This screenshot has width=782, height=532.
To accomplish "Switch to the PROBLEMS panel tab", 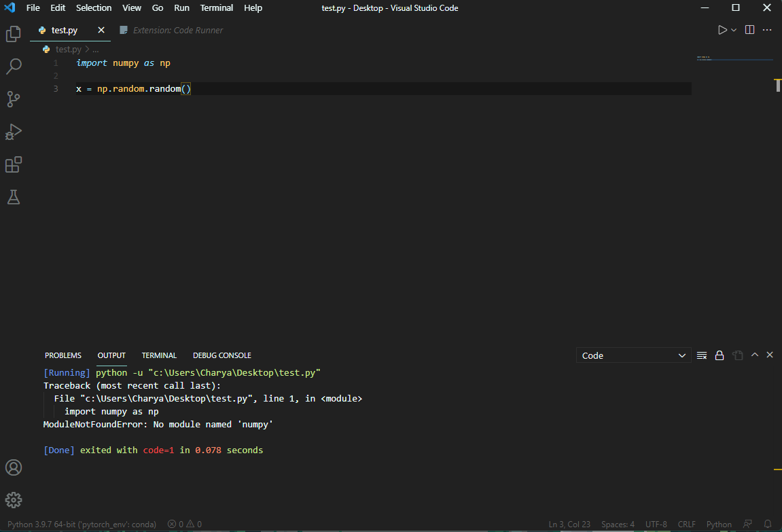I will 63,355.
